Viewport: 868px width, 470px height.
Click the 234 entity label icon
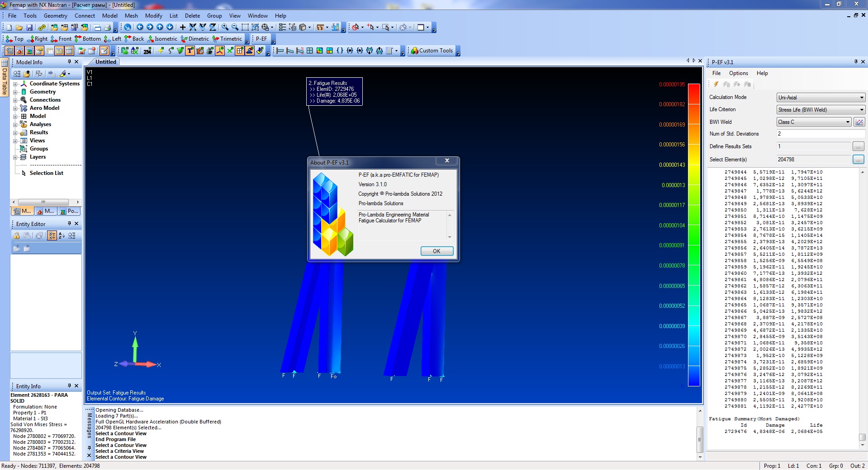147,51
